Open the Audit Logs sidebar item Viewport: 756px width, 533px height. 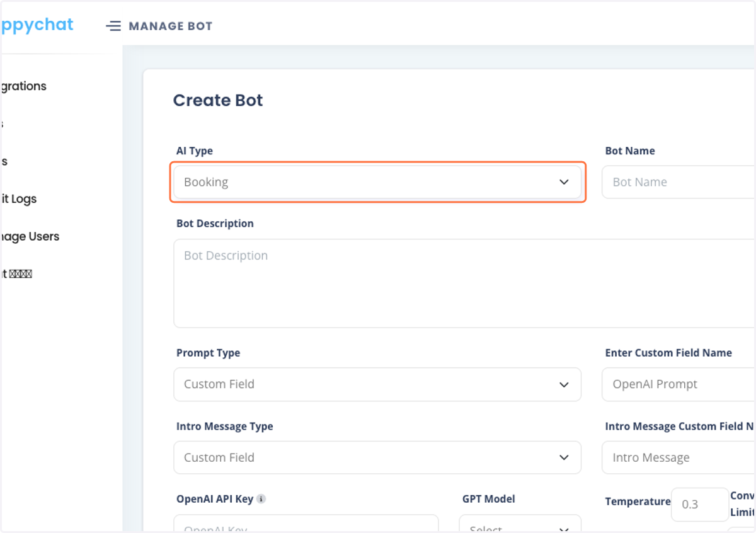coord(18,199)
